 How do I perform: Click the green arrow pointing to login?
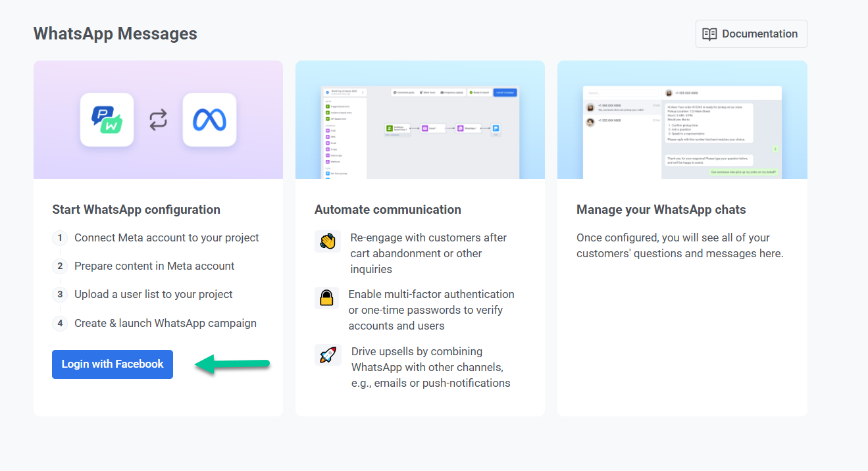point(233,364)
